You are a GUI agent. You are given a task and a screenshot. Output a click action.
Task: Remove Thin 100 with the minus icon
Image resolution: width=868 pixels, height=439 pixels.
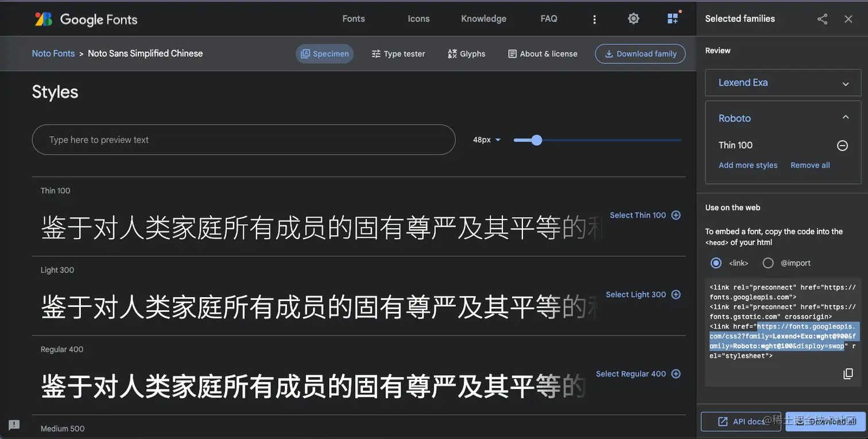pos(842,145)
